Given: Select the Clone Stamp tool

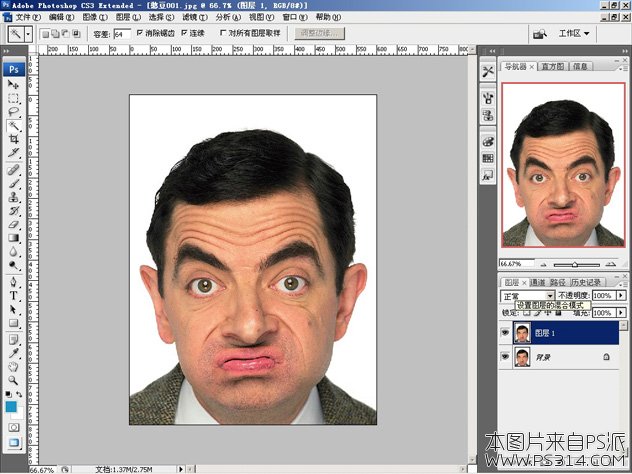Looking at the screenshot, I should coord(14,197).
